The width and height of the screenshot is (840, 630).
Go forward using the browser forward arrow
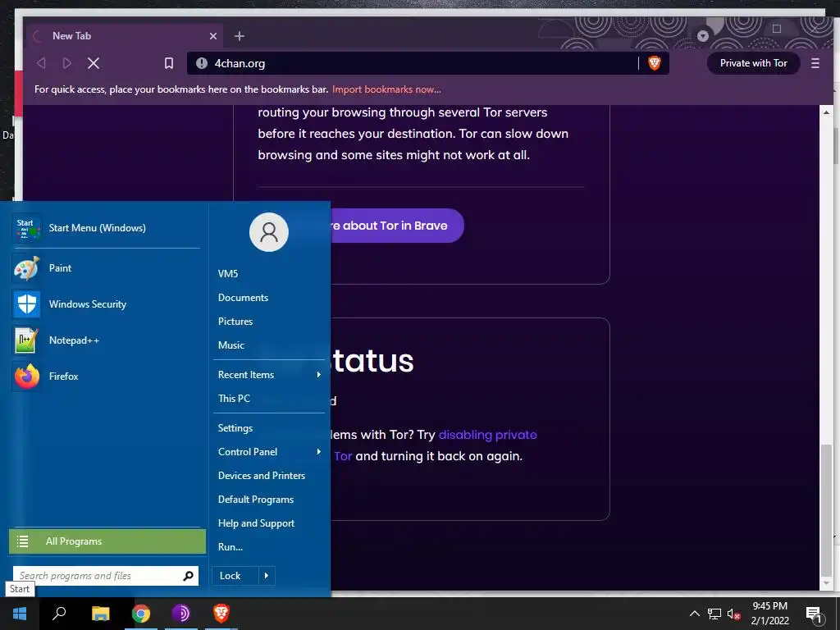pyautogui.click(x=67, y=63)
